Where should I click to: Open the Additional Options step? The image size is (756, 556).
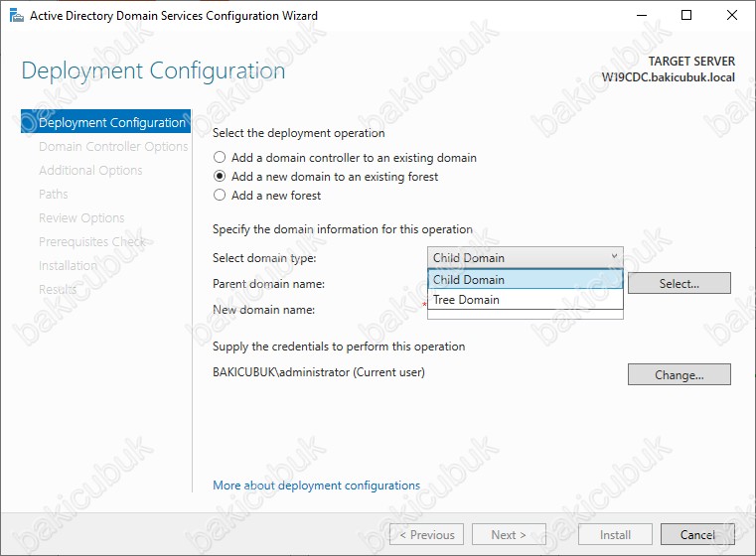click(90, 170)
